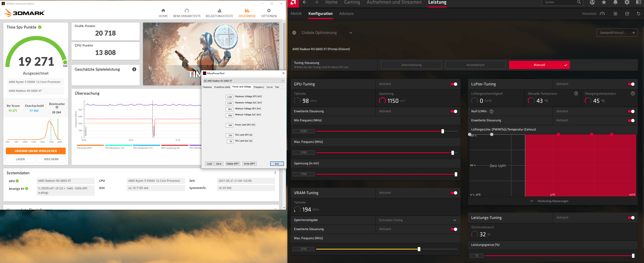Image resolution: width=644 pixels, height=263 pixels.
Task: Toggle Null U/Min. switch
Action: pos(631,111)
